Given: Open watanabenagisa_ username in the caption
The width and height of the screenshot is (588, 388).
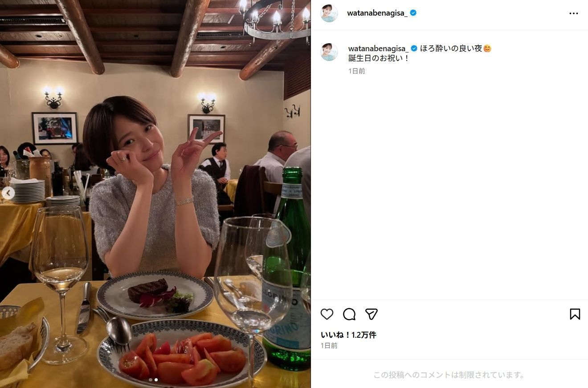Looking at the screenshot, I should point(378,48).
